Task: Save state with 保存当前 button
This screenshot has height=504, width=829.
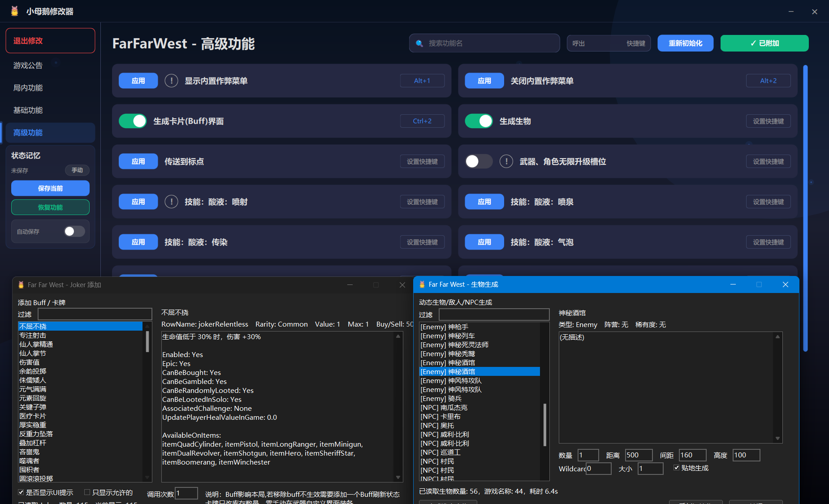Action: pyautogui.click(x=50, y=188)
